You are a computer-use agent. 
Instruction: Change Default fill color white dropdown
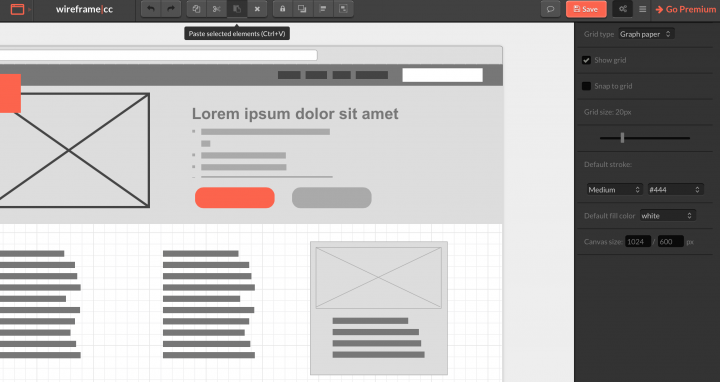pyautogui.click(x=668, y=216)
